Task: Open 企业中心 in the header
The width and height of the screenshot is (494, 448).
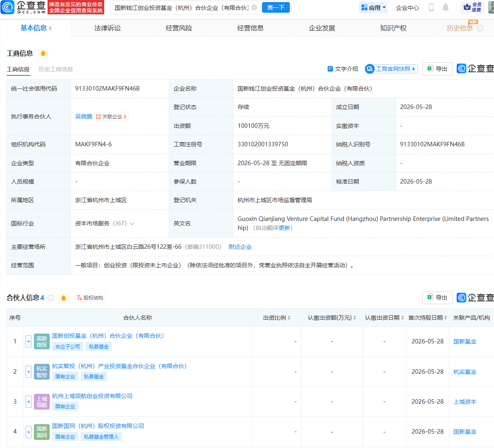Action: (407, 7)
